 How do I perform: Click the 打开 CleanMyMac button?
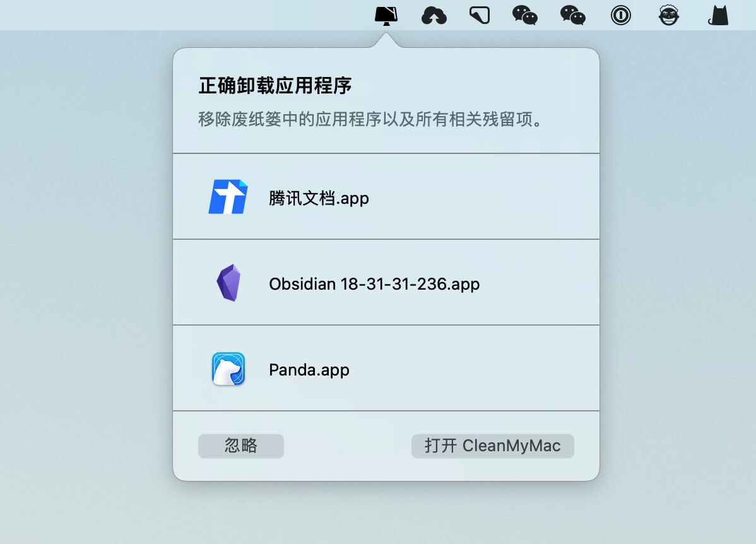coord(493,446)
